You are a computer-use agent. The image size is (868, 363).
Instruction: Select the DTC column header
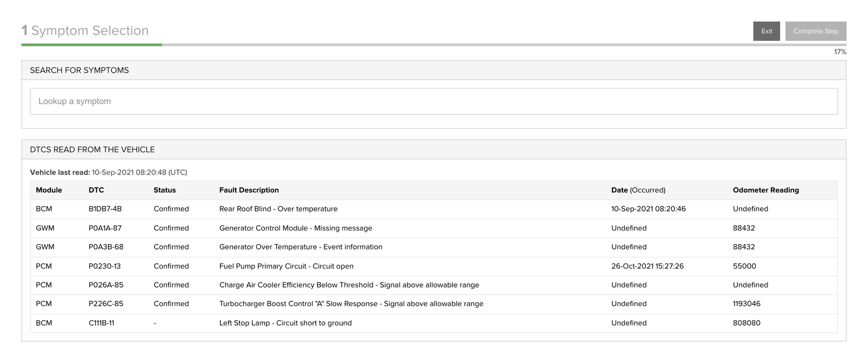click(96, 190)
